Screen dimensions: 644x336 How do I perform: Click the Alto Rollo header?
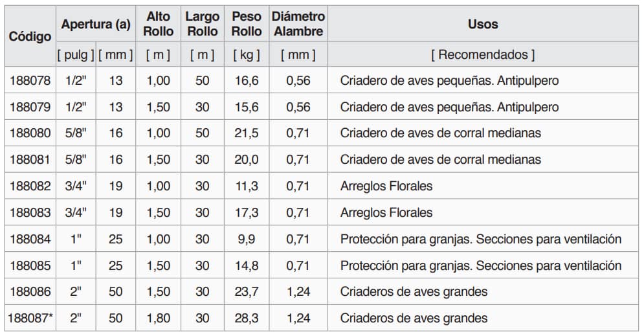159,24
